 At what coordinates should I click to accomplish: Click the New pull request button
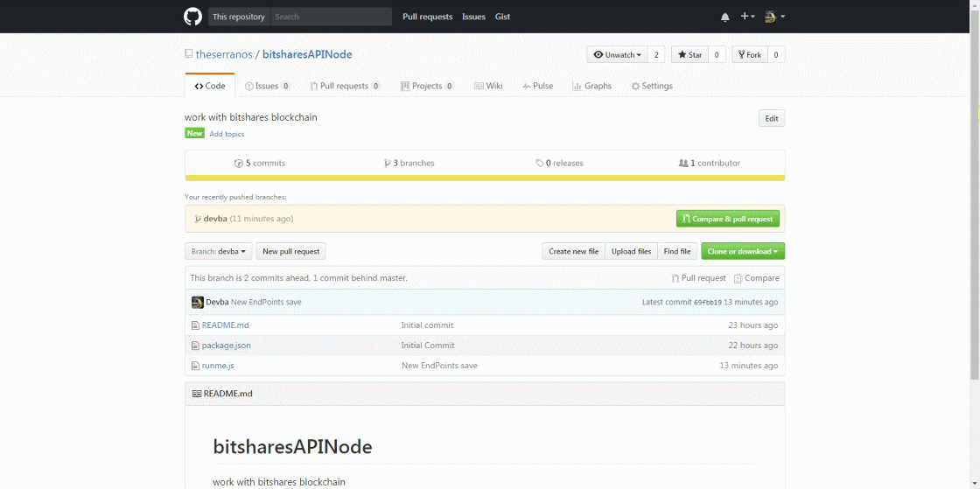(x=290, y=251)
